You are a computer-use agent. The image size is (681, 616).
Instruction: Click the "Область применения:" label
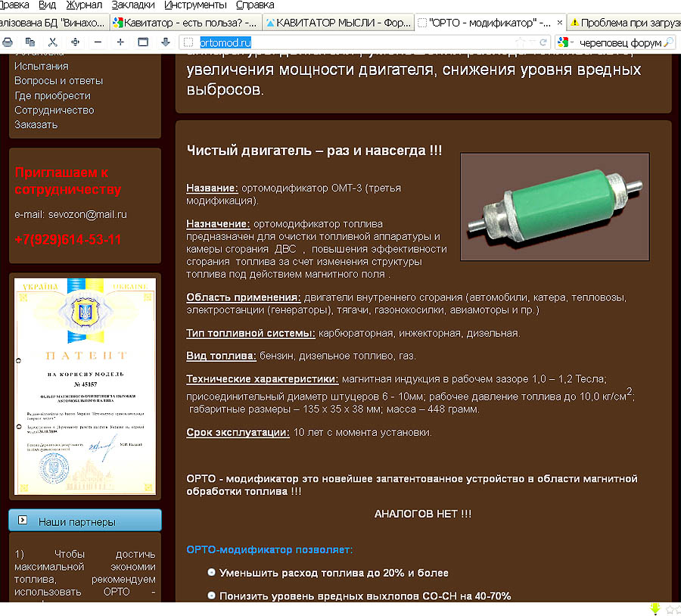pyautogui.click(x=244, y=297)
